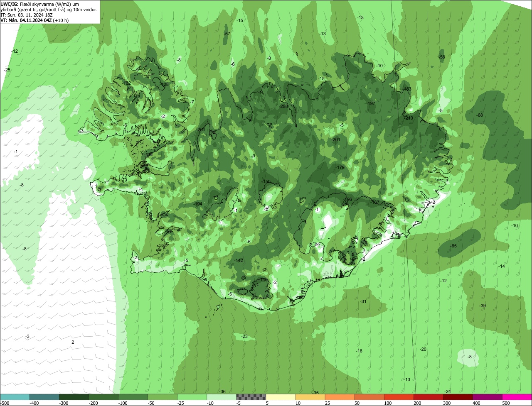Click the -9 value in north-central Iceland
Screen dimensions: 532x406
coord(253,156)
